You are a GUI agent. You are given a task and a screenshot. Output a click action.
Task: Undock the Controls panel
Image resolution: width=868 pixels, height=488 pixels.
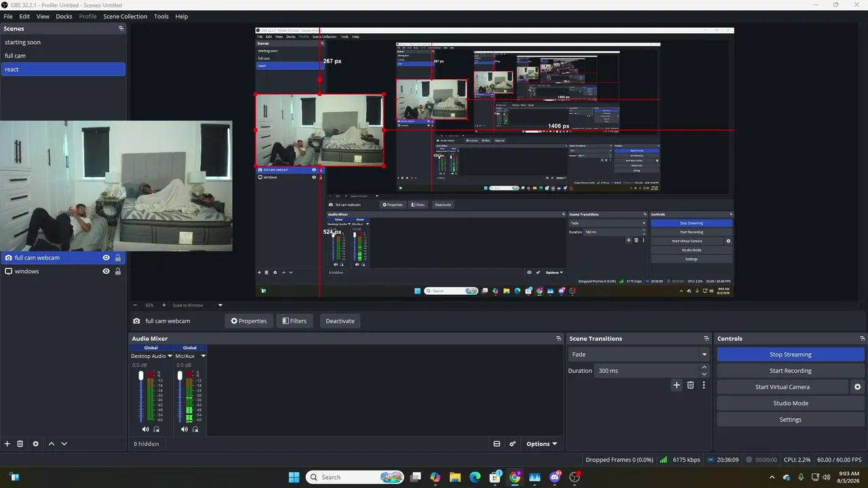tap(862, 338)
